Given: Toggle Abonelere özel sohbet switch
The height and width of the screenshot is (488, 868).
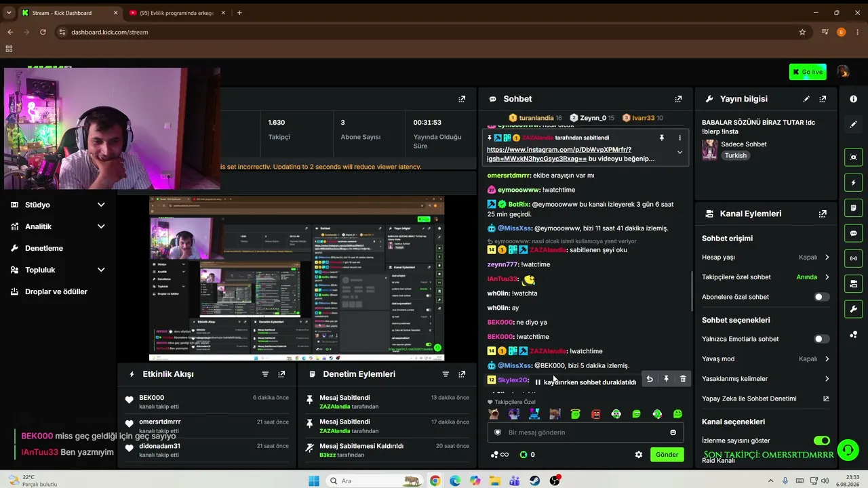Looking at the screenshot, I should (x=821, y=297).
